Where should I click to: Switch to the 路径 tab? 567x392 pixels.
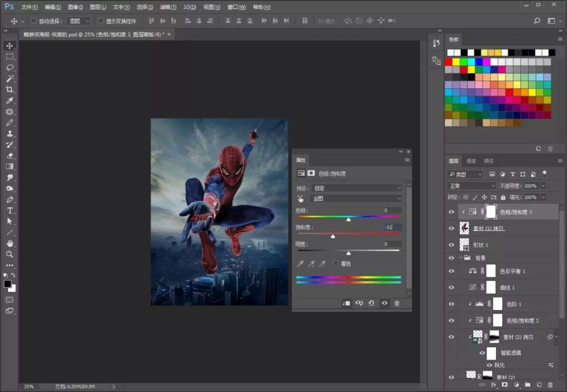pyautogui.click(x=489, y=161)
